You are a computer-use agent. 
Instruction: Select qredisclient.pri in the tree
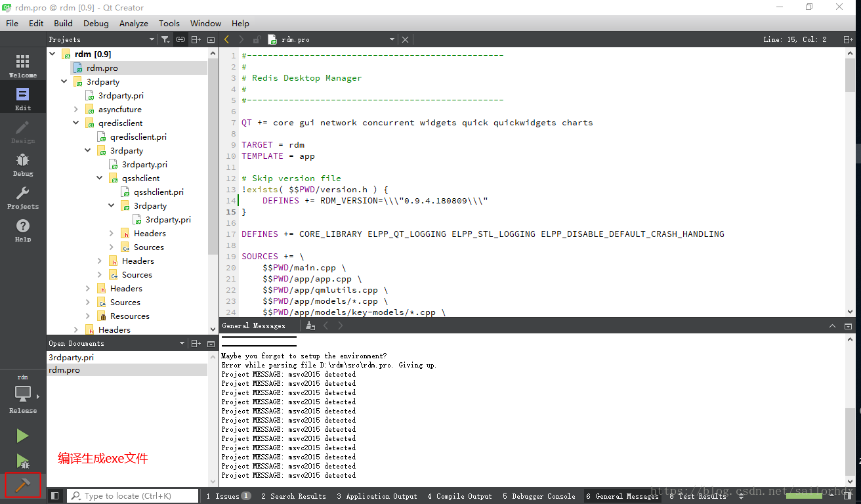pos(138,137)
